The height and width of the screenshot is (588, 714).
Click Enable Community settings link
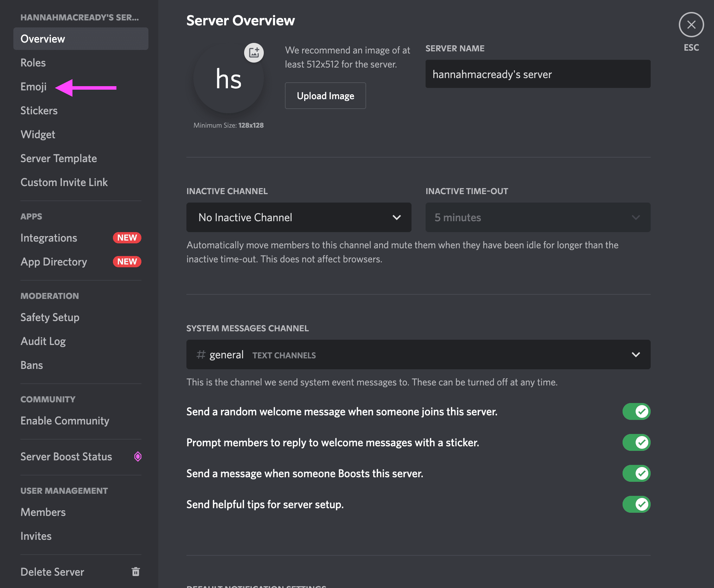click(65, 420)
